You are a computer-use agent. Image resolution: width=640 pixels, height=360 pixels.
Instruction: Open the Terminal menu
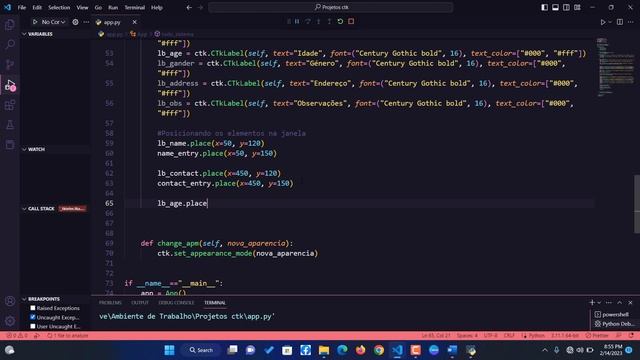[135, 7]
